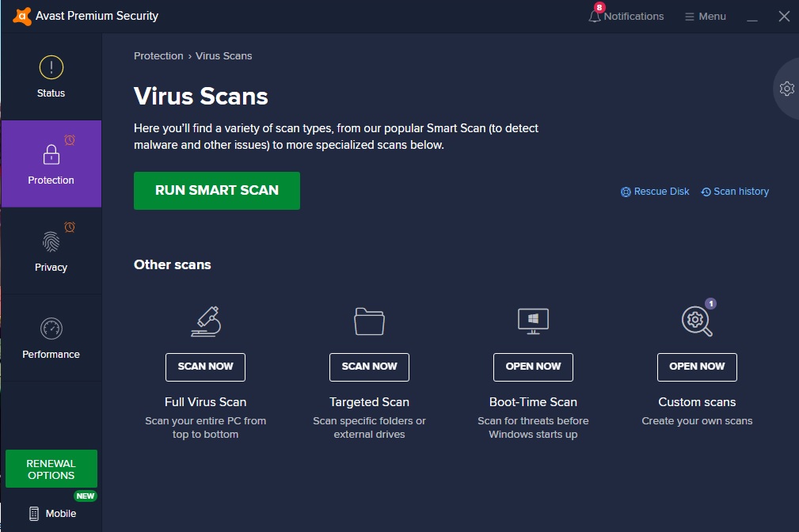Open the settings gear on the right edge
Viewport: 799px width, 532px height.
click(x=786, y=89)
